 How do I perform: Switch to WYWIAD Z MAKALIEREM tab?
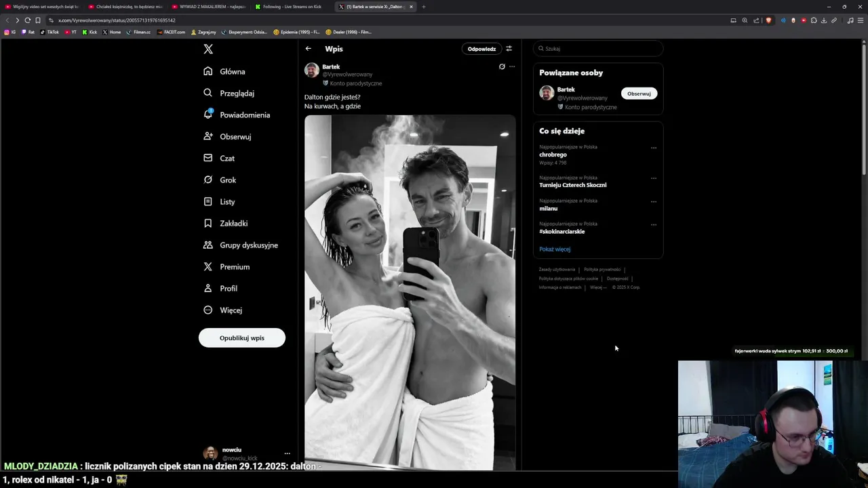pyautogui.click(x=209, y=7)
